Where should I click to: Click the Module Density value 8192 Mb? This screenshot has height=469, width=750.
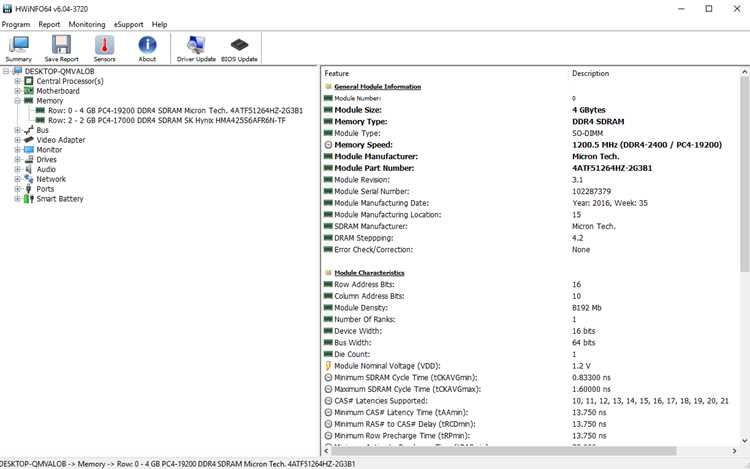tap(586, 308)
